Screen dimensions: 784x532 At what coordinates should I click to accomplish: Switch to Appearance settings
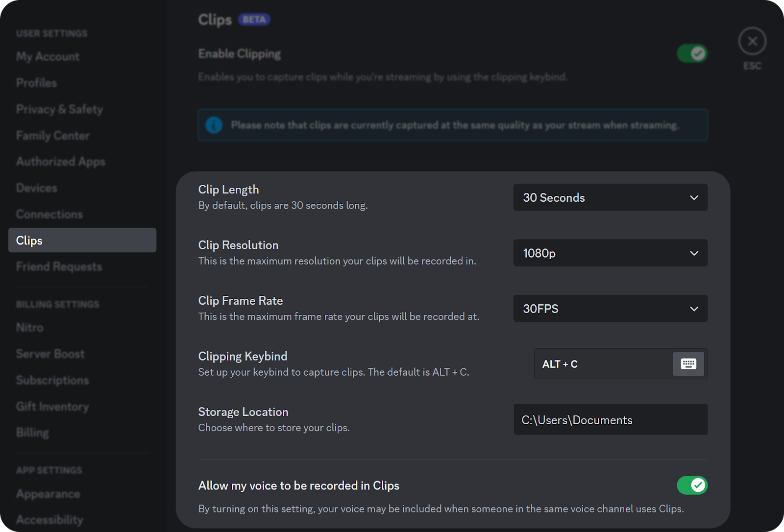(x=48, y=494)
